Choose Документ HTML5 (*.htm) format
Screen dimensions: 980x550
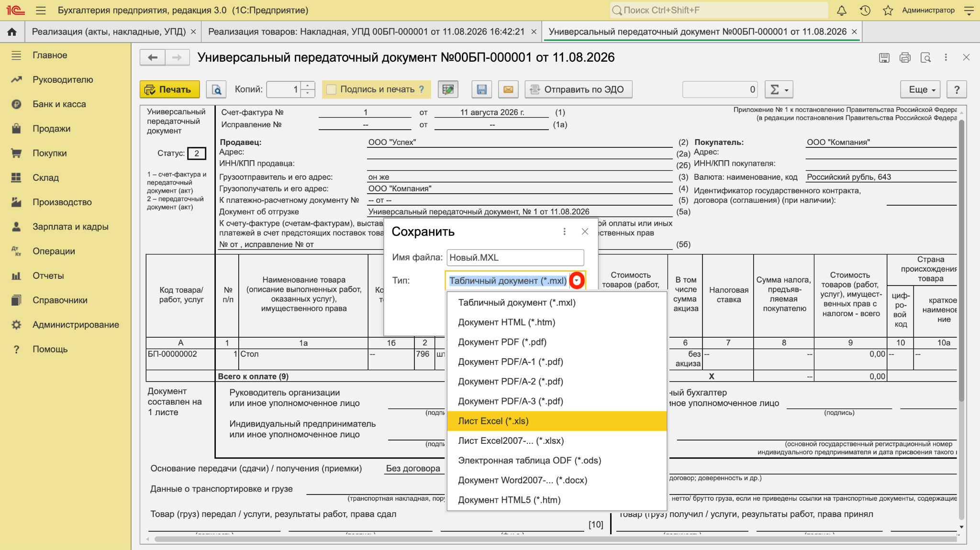pyautogui.click(x=557, y=500)
